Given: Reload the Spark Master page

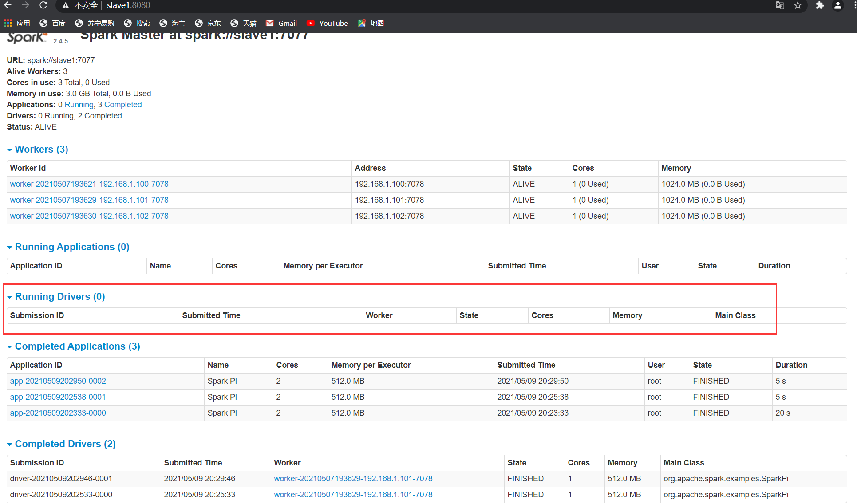Looking at the screenshot, I should point(43,5).
